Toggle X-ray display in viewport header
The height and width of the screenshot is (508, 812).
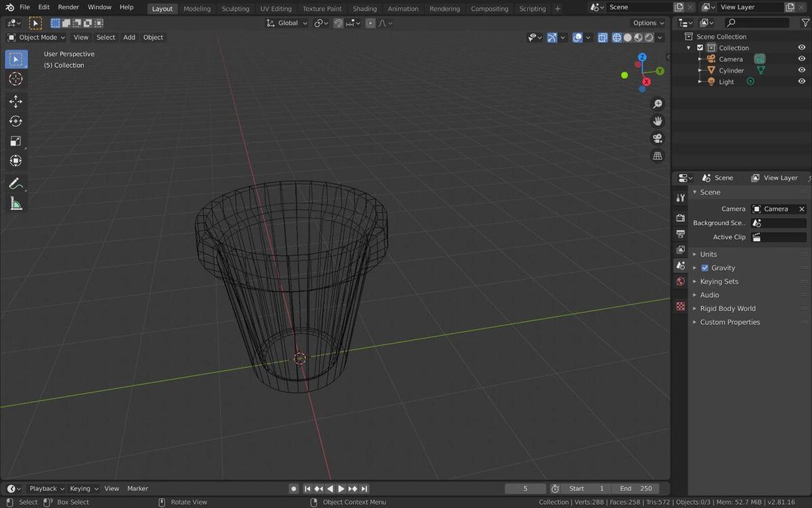pyautogui.click(x=603, y=38)
